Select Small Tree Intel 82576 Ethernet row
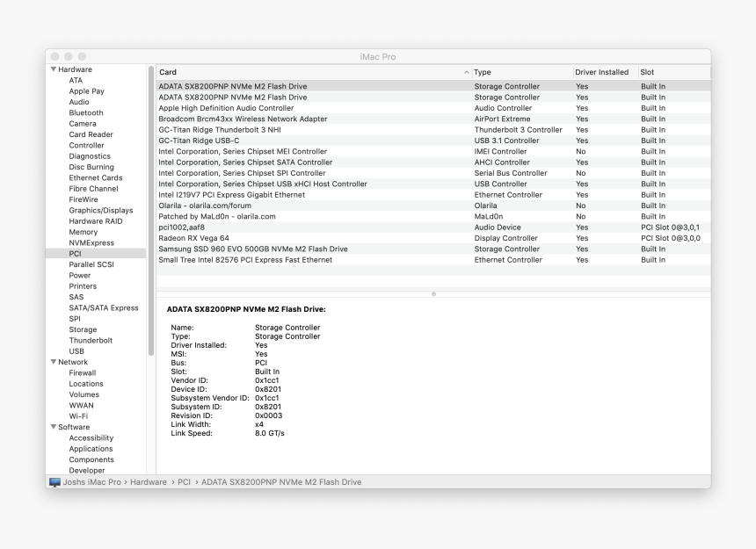 tap(433, 260)
